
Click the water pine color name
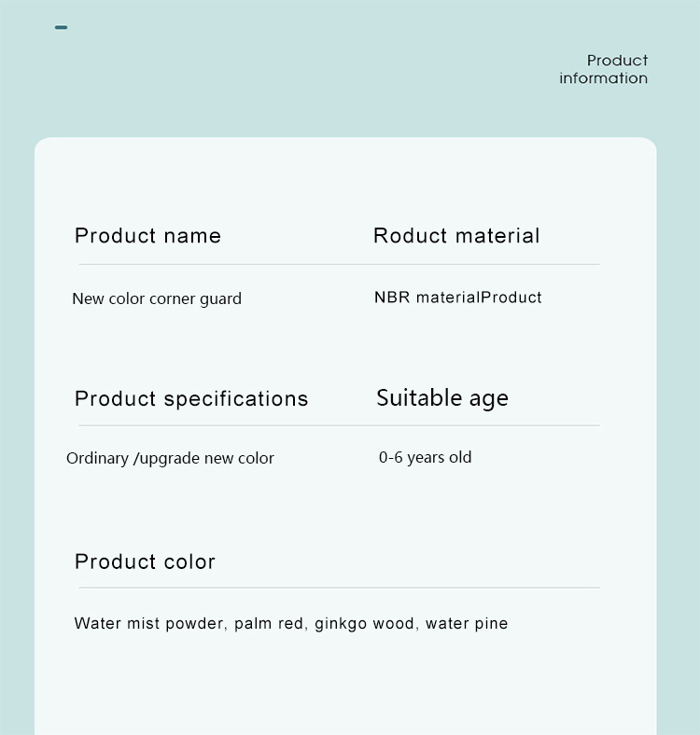tap(467, 624)
